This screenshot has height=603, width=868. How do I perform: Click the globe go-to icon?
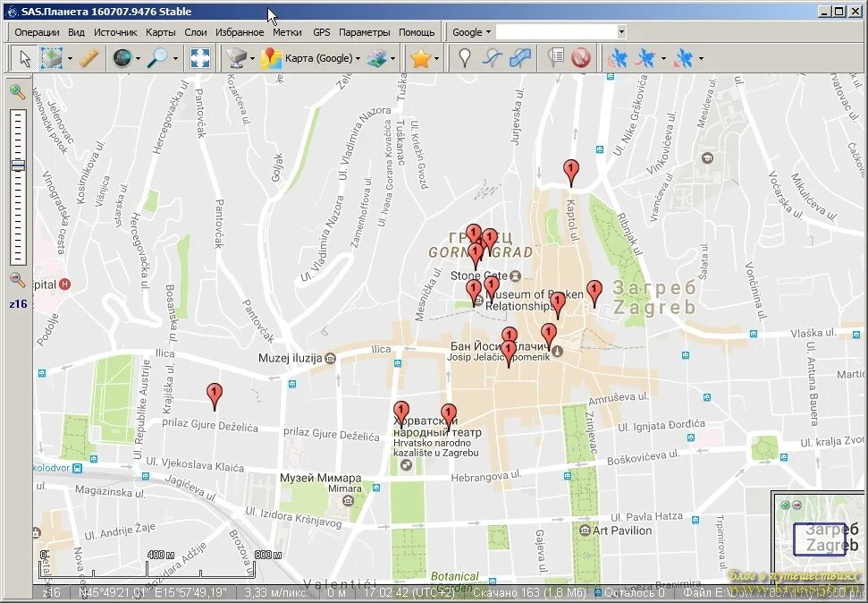tap(122, 57)
